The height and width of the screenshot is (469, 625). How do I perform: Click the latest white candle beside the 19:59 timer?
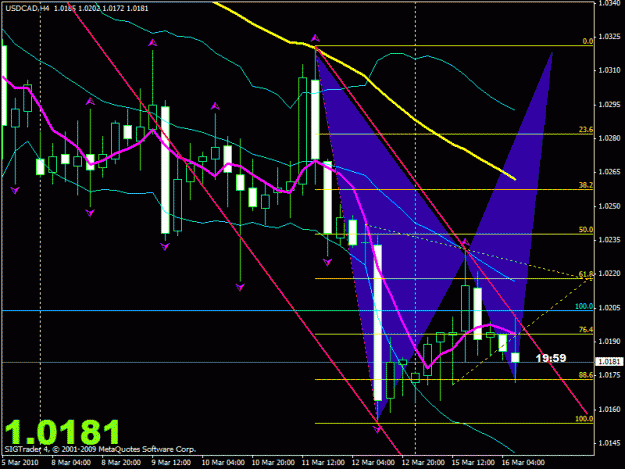pos(515,357)
